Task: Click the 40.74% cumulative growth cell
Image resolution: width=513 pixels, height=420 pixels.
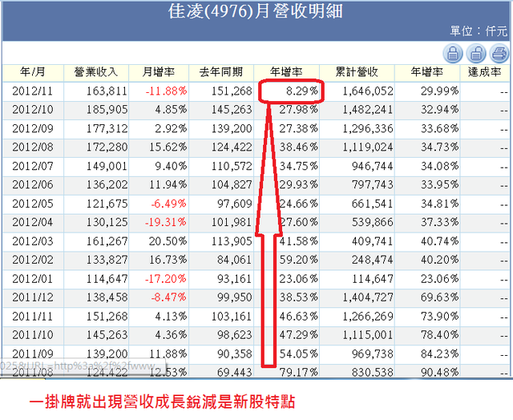Action: pyautogui.click(x=439, y=241)
